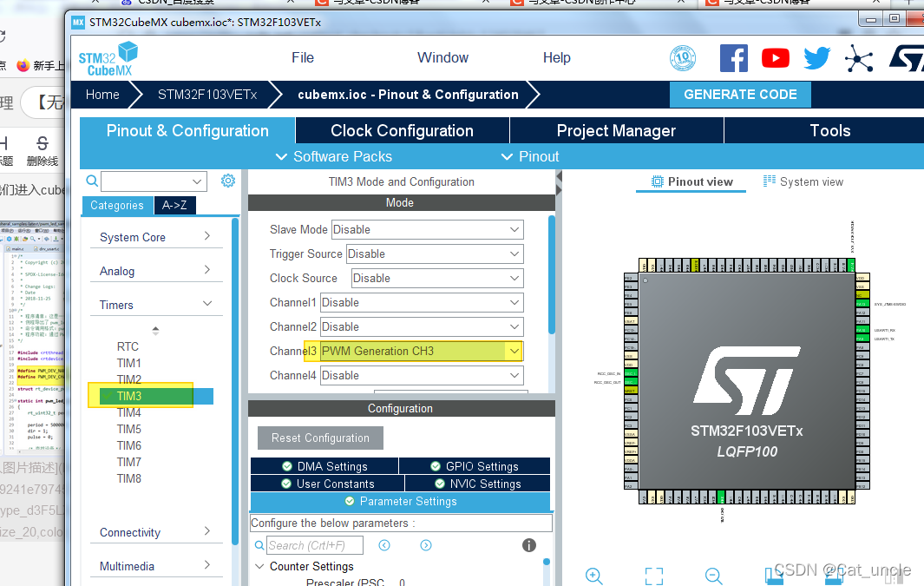The image size is (924, 586).
Task: Open the STM32 CubeMX logo home
Action: (x=108, y=59)
